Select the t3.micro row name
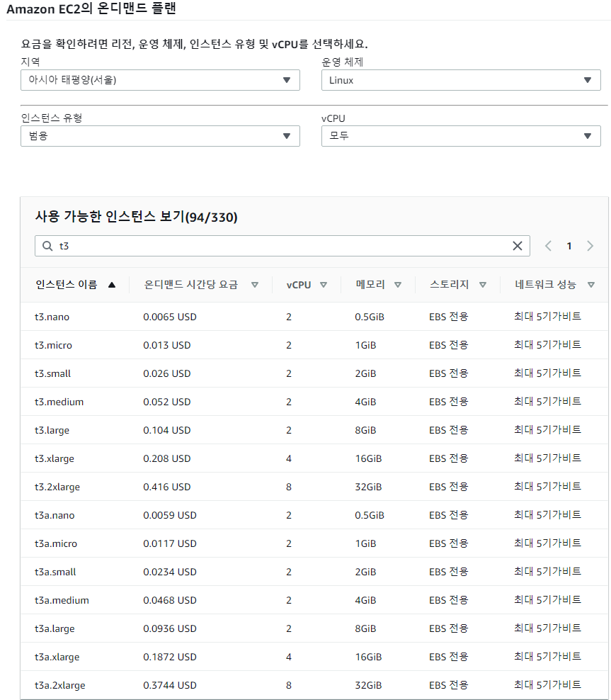The height and width of the screenshot is (700, 611). pos(54,345)
